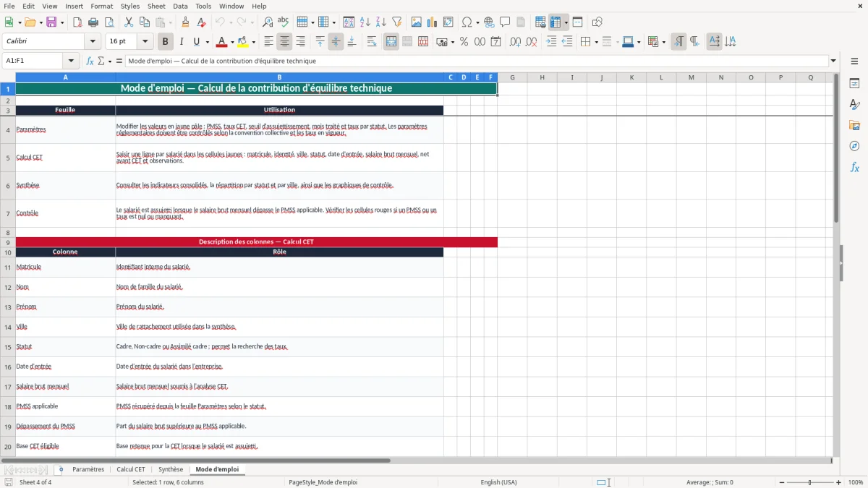This screenshot has height=488, width=868.
Task: Click the Export as PDF icon
Action: pyautogui.click(x=77, y=22)
